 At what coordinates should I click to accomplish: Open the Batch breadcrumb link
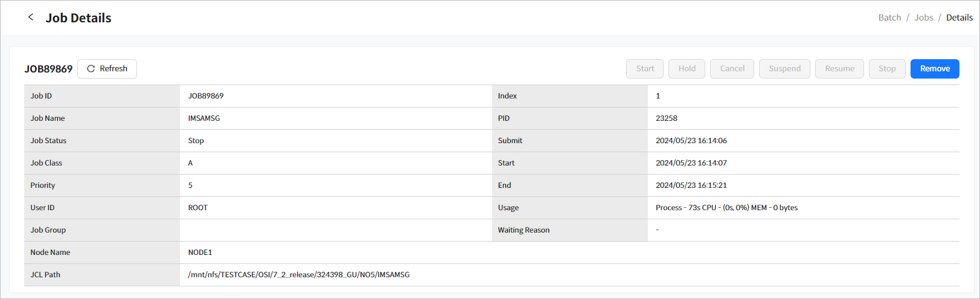[x=889, y=18]
